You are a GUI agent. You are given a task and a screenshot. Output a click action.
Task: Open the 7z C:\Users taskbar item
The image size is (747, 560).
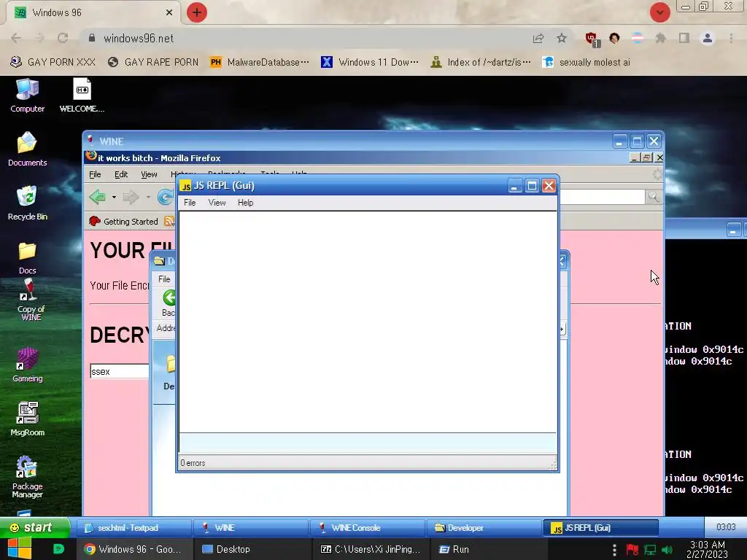point(371,549)
